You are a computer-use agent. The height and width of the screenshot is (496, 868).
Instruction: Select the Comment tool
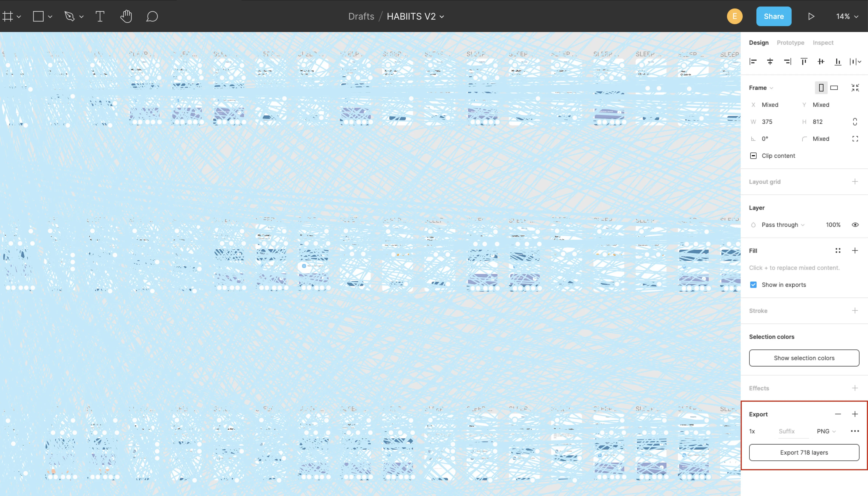(152, 16)
